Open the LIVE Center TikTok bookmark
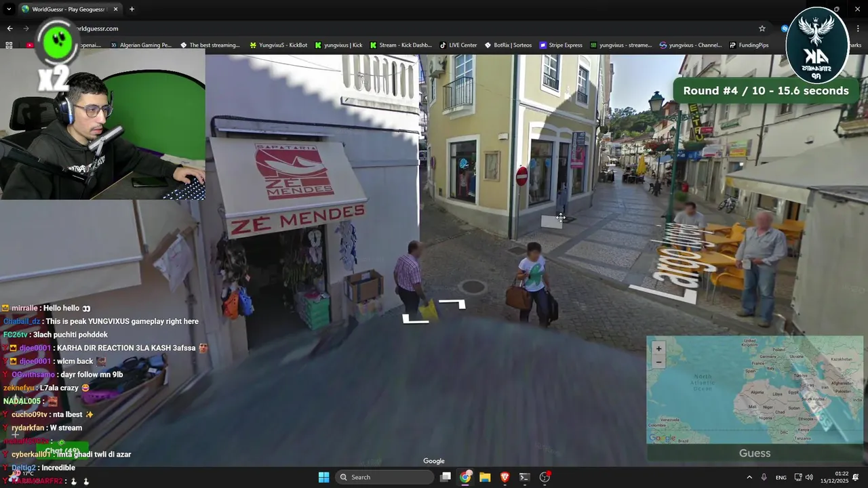This screenshot has width=868, height=488. pos(458,45)
